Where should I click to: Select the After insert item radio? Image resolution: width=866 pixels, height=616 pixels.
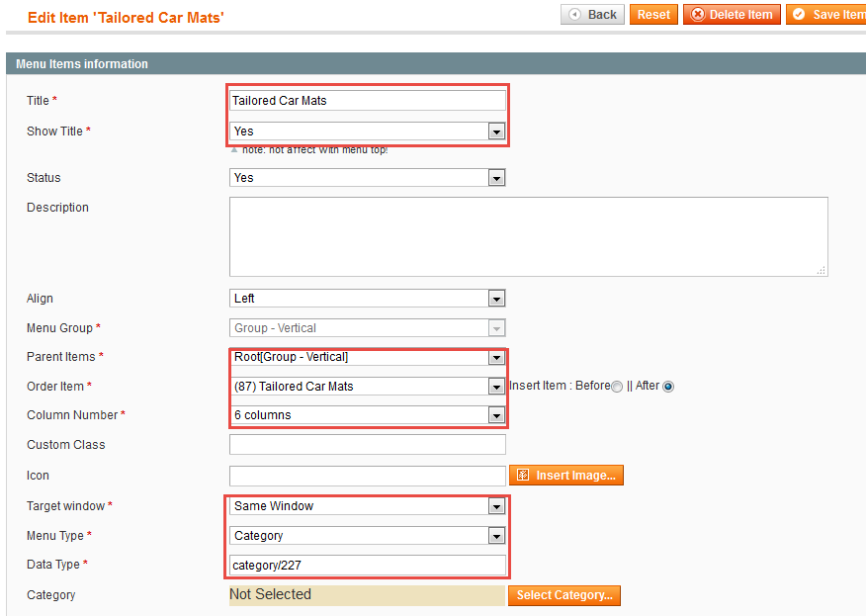668,387
